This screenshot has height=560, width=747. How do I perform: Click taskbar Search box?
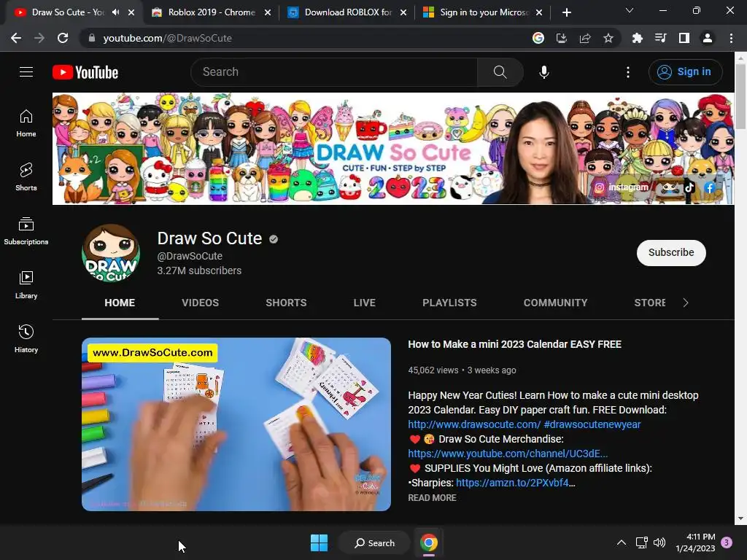click(x=374, y=542)
